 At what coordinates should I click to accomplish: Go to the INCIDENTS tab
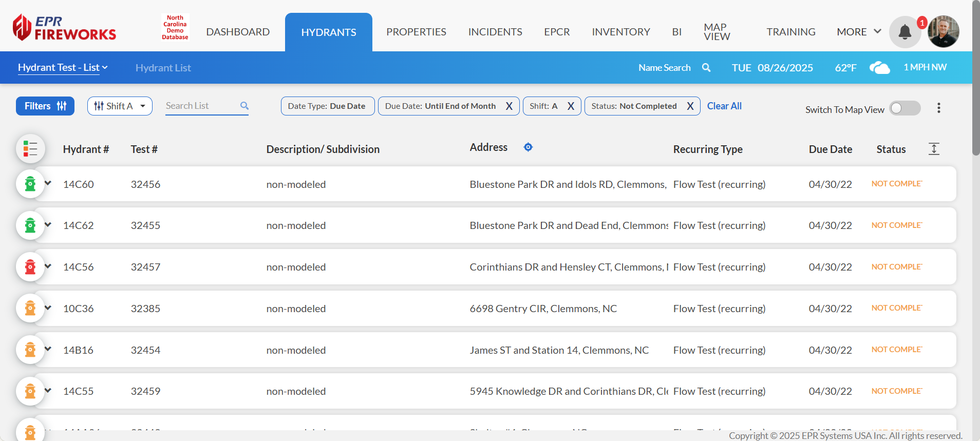tap(495, 32)
